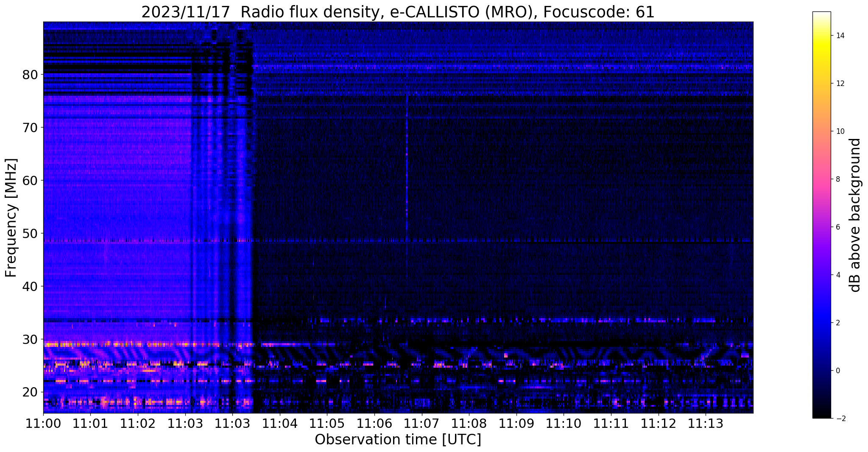Image resolution: width=868 pixels, height=452 pixels.
Task: Click the colorbar tick value 8
Action: point(838,179)
